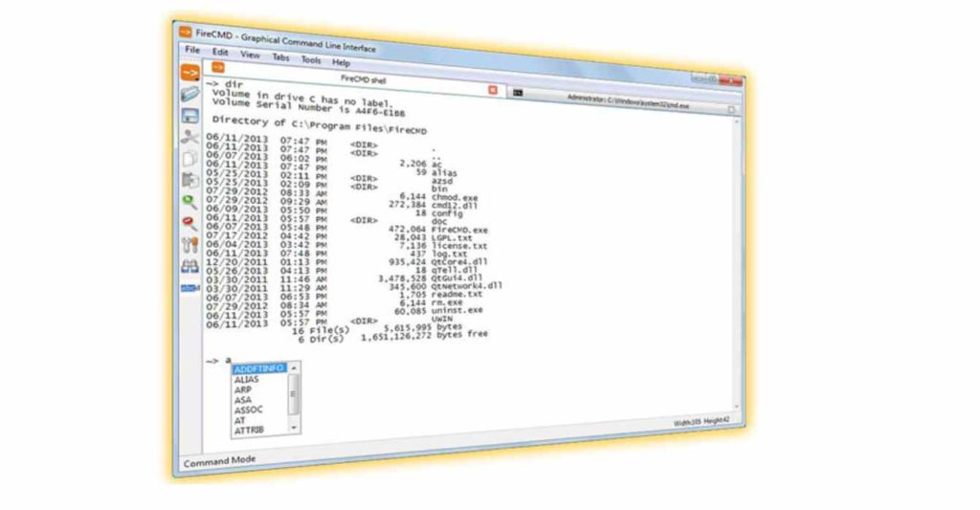This screenshot has height=510, width=980.
Task: Open the Help menu
Action: 341,62
